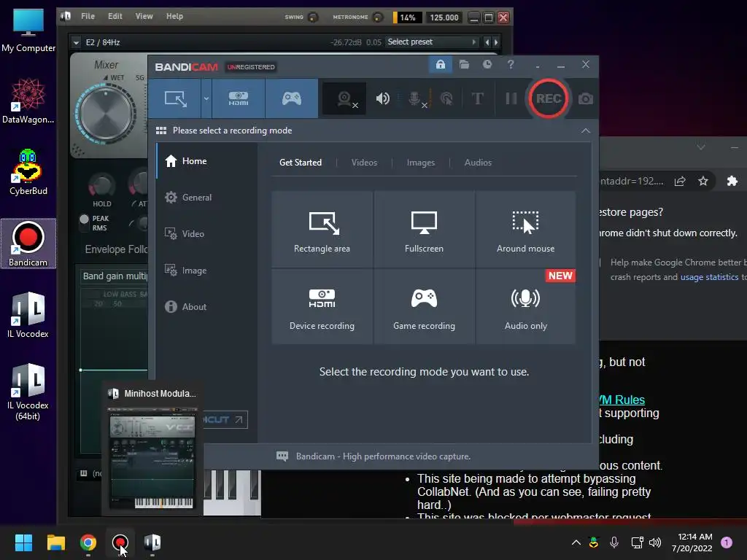Choose Fullscreen recording mode tile
The height and width of the screenshot is (560, 747).
[x=424, y=230]
